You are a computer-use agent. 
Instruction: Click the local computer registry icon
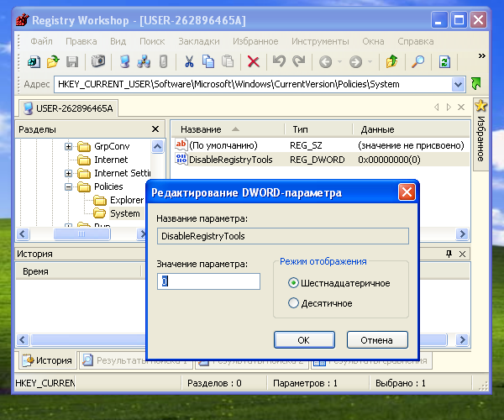coord(124,61)
